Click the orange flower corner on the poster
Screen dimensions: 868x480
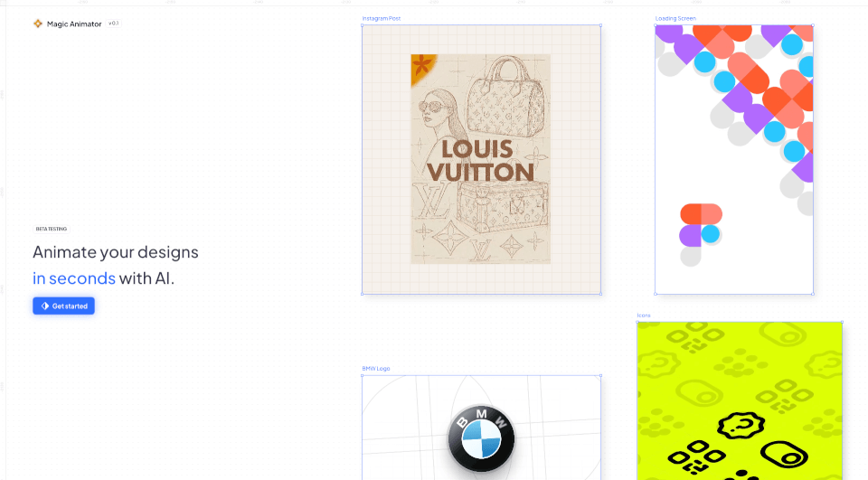(x=421, y=65)
